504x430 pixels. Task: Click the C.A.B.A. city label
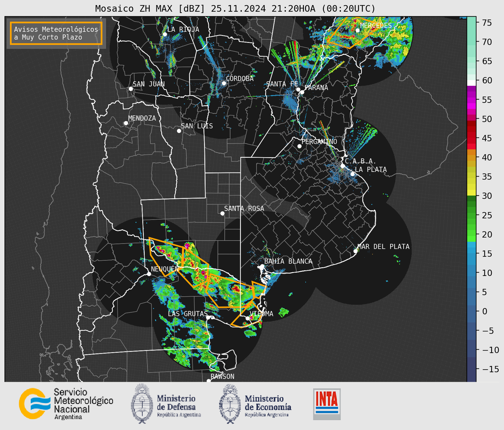[x=361, y=161]
